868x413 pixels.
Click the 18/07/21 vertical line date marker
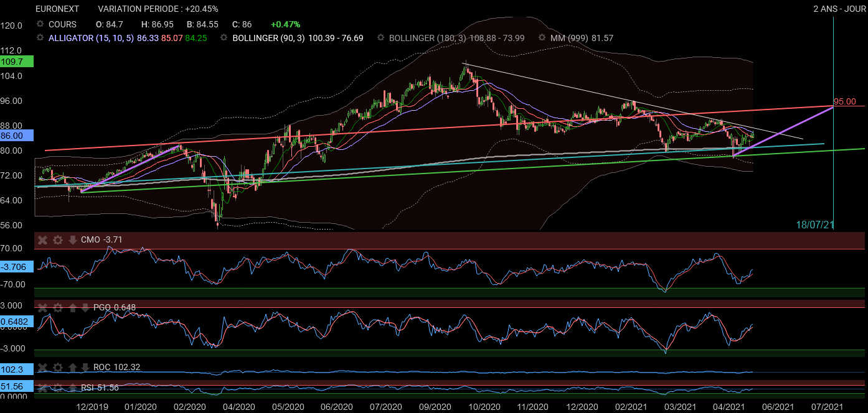[815, 225]
